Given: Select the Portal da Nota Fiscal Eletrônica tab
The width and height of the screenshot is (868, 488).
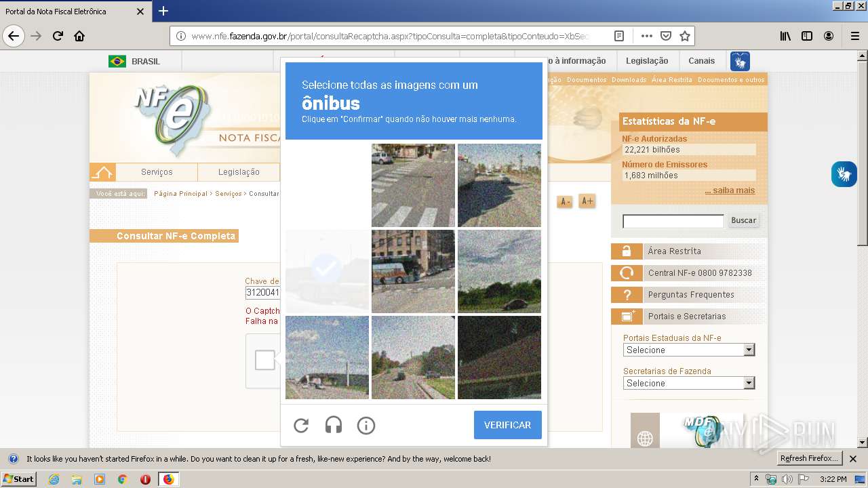Looking at the screenshot, I should [75, 12].
